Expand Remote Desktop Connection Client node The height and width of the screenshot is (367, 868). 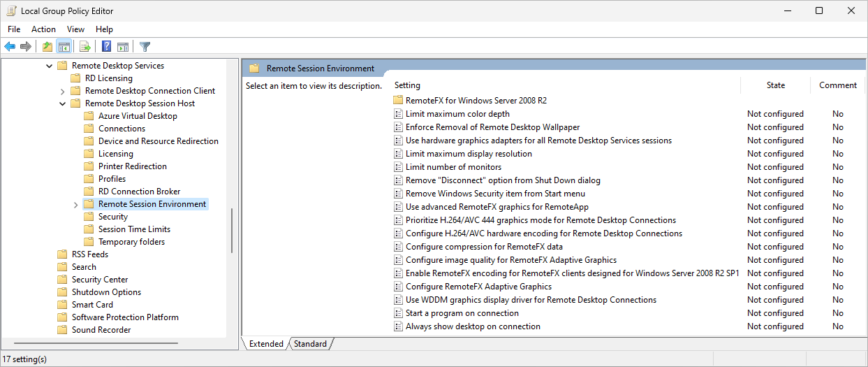pyautogui.click(x=62, y=91)
